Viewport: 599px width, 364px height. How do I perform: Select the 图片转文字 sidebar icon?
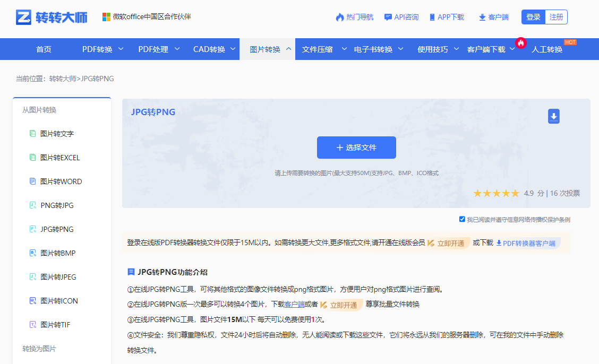(x=33, y=134)
